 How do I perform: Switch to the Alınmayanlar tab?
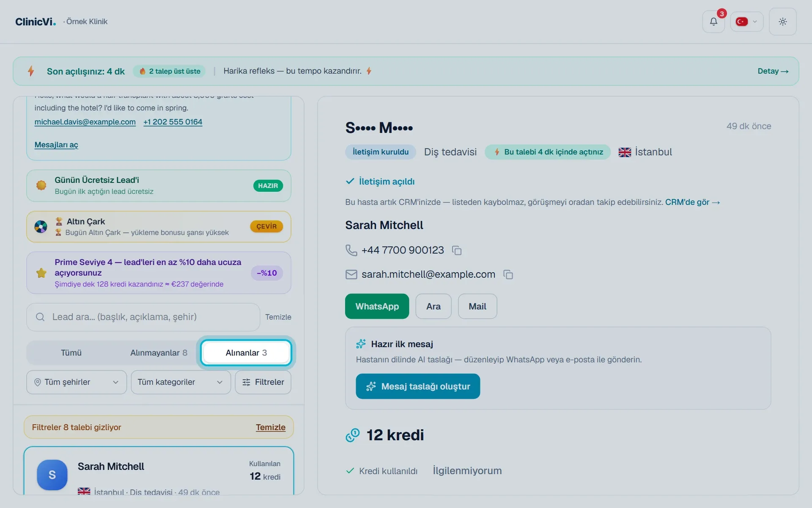(x=159, y=353)
